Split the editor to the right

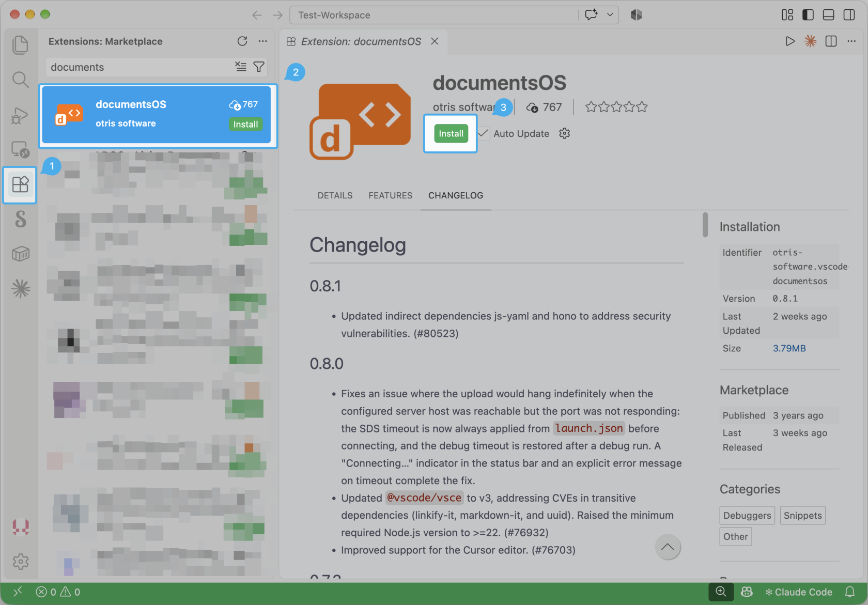click(x=831, y=41)
